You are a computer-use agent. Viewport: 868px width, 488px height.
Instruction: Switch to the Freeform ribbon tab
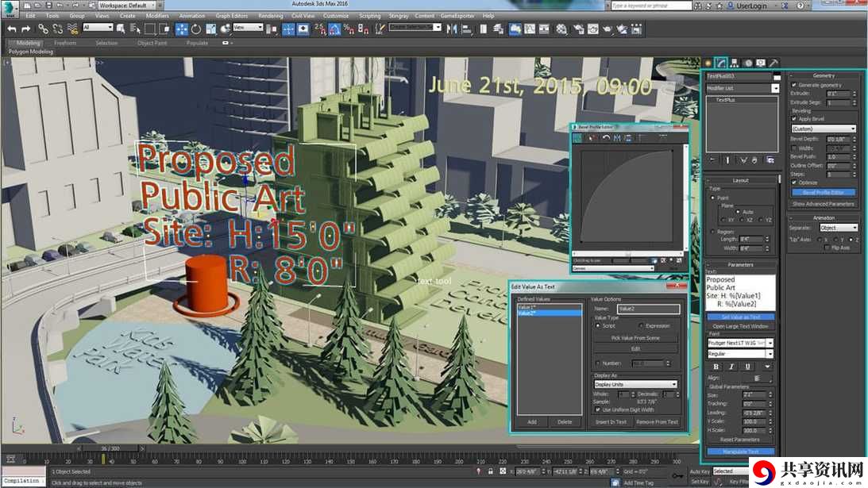click(65, 43)
